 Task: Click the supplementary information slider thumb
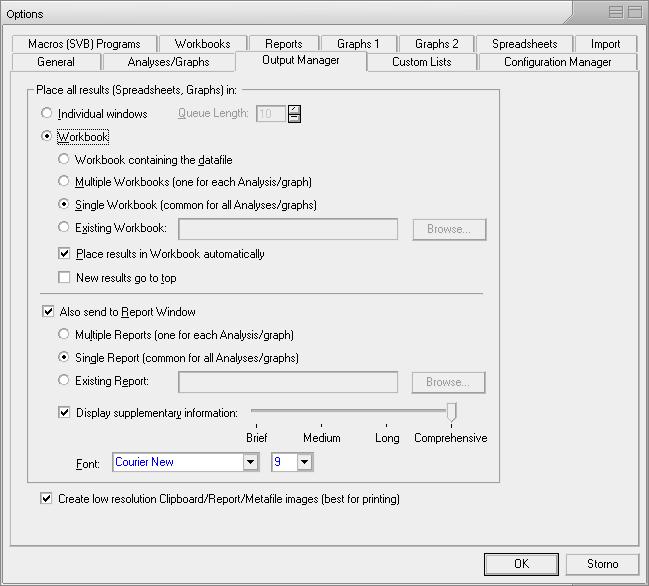click(452, 412)
